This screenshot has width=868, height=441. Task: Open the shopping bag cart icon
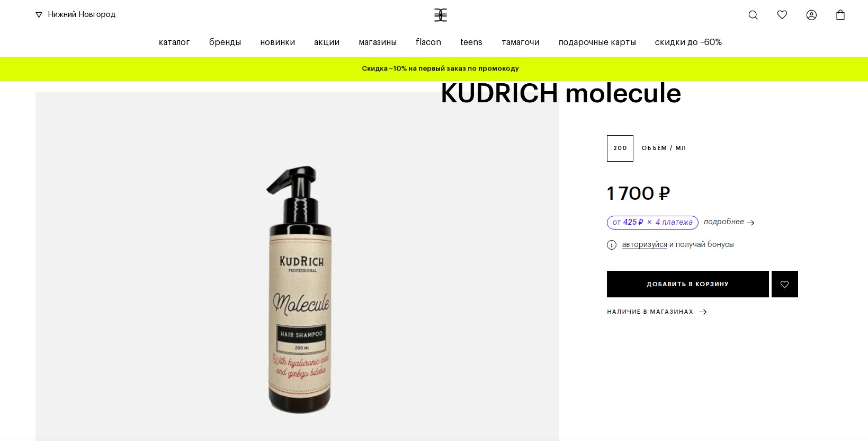point(840,15)
